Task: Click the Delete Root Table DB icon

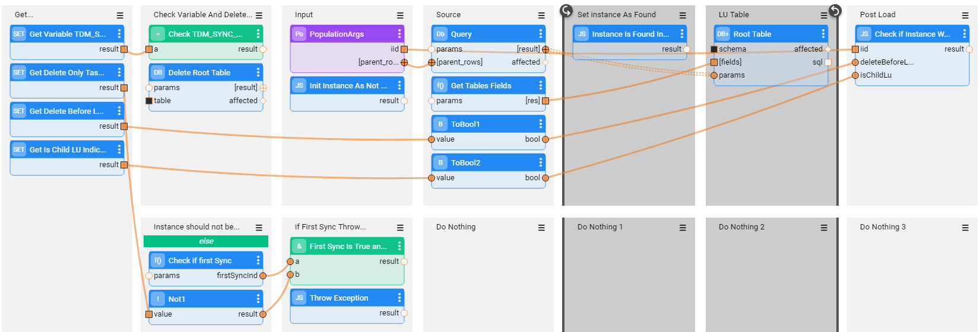Action: [158, 72]
